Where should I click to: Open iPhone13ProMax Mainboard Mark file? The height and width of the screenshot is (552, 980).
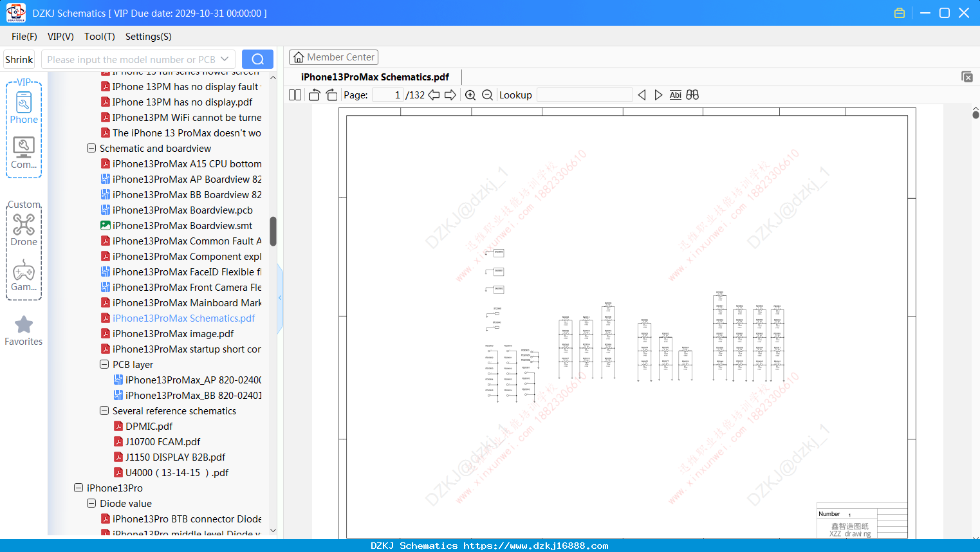click(181, 303)
